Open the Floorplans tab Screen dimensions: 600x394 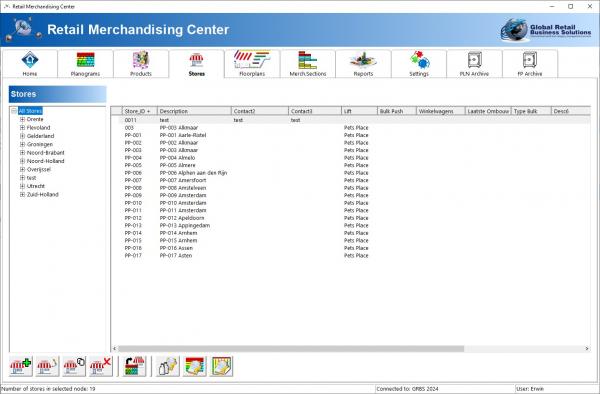pos(252,64)
